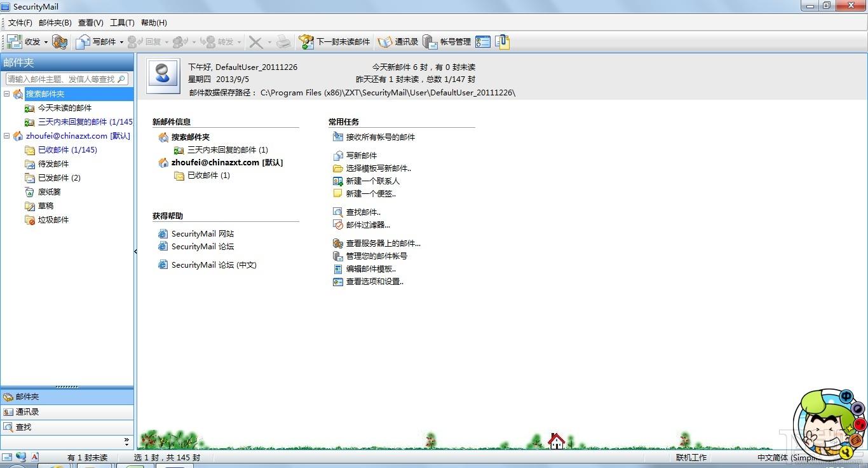Open the 垃圾邮件 junk folder

click(53, 220)
